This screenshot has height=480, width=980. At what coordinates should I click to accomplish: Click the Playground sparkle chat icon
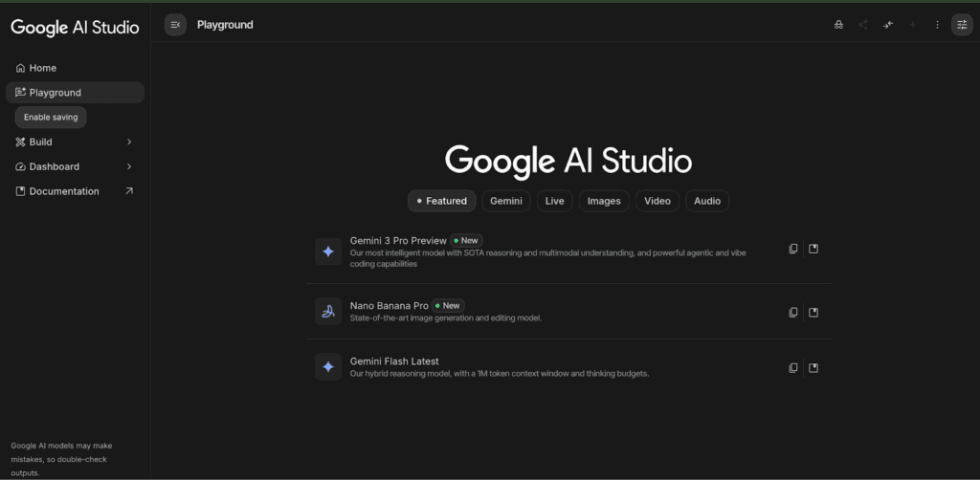[20, 93]
